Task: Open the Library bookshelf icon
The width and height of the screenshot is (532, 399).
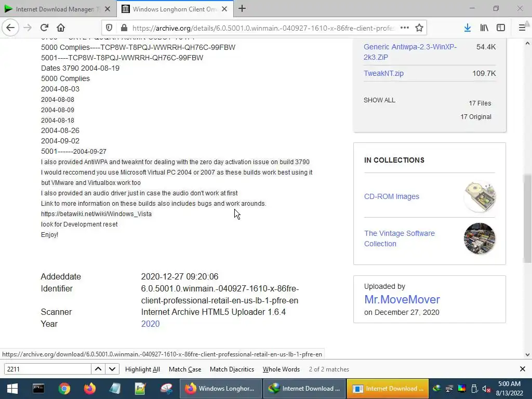Action: coord(484,28)
